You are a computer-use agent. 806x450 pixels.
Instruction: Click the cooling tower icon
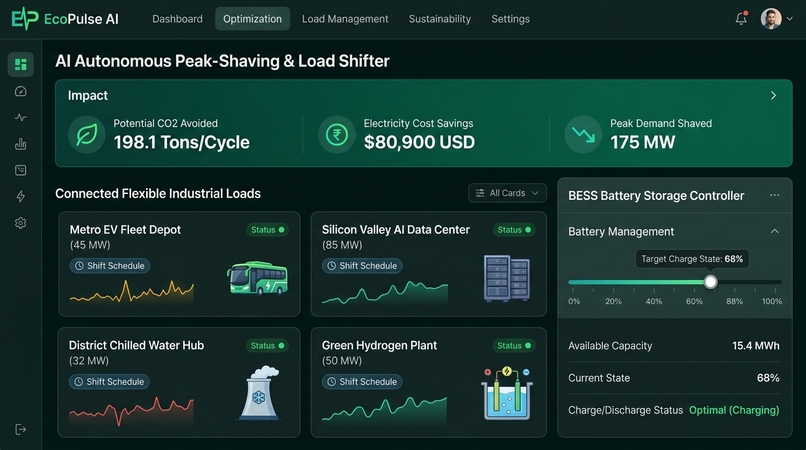tap(260, 392)
